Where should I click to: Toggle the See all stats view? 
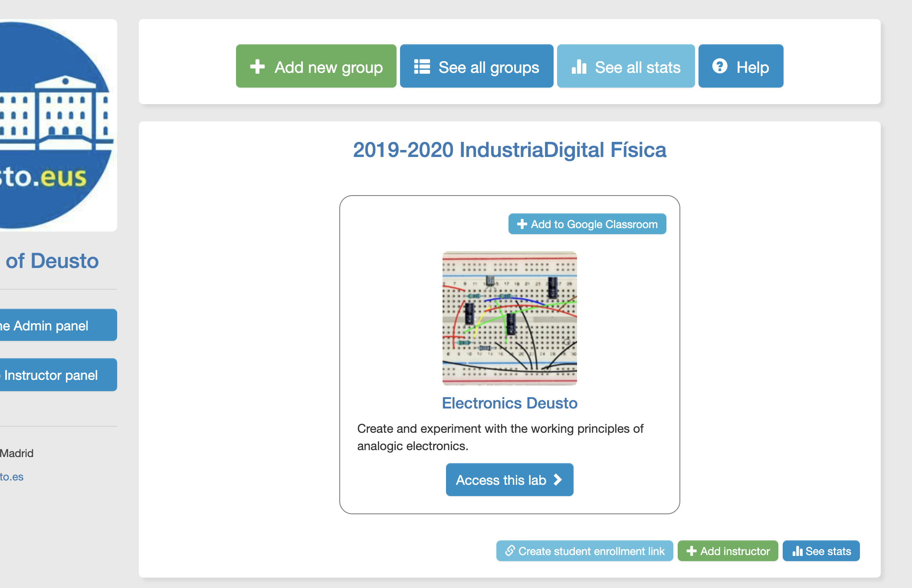[625, 66]
